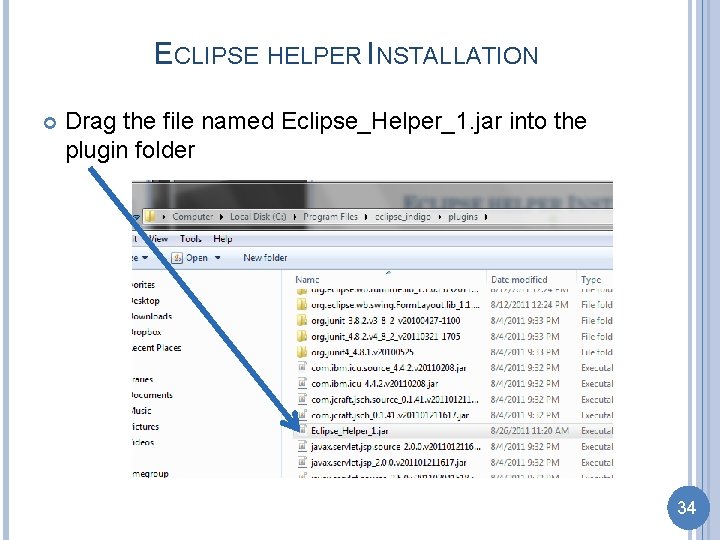Click jar icon of javax.servlet.jsp_2.0.0.v201101211617.jar
This screenshot has width=720, height=540.
click(302, 462)
